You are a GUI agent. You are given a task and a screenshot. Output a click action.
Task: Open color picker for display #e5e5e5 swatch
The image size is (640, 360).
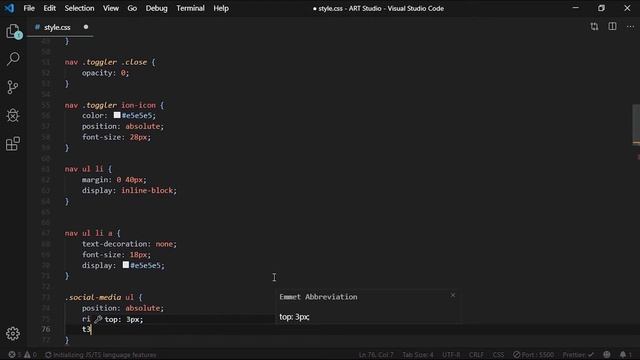coord(126,265)
